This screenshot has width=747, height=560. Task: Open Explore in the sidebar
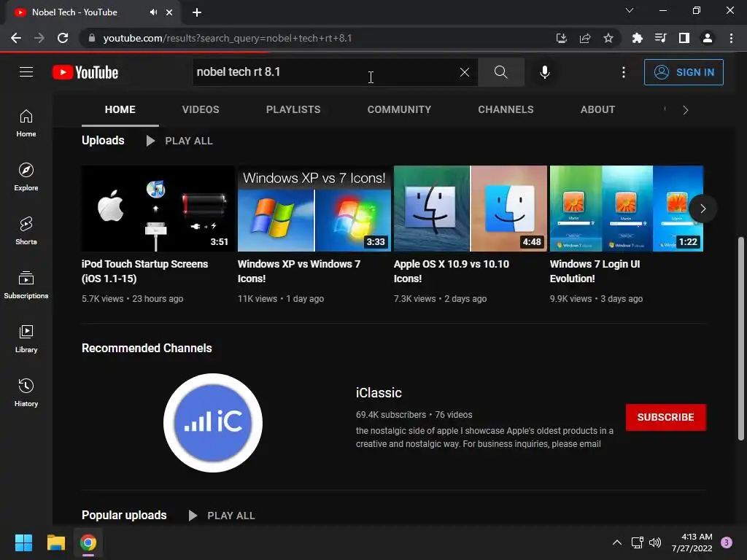pyautogui.click(x=26, y=176)
